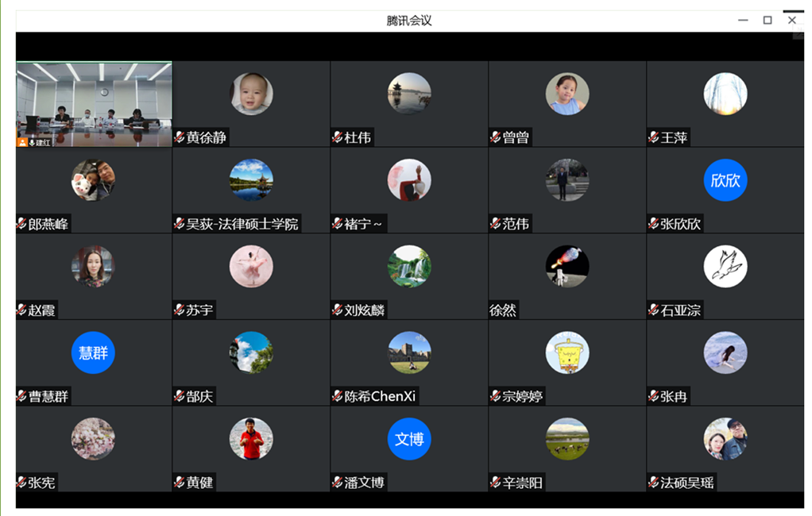Screen dimensions: 812x516
Task: Click the blue 欣欣 avatar of 张欣欣
Action: click(x=725, y=180)
